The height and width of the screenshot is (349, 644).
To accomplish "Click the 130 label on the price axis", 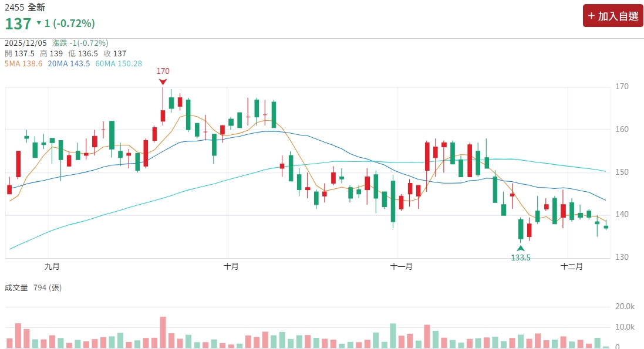I will 622,257.
